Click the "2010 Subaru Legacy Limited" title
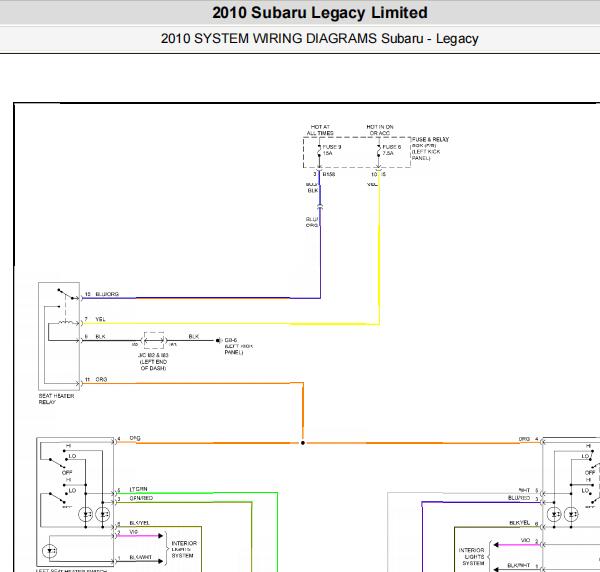Image resolution: width=600 pixels, height=572 pixels. 320,13
